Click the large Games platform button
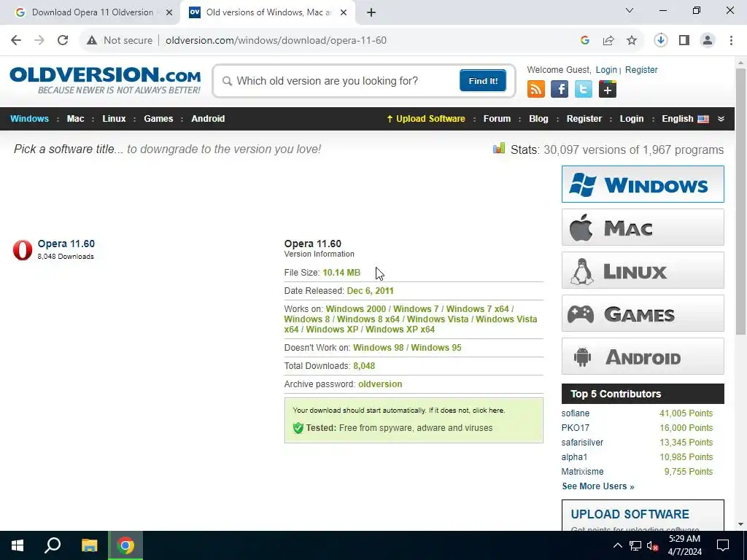This screenshot has width=747, height=560. [643, 314]
